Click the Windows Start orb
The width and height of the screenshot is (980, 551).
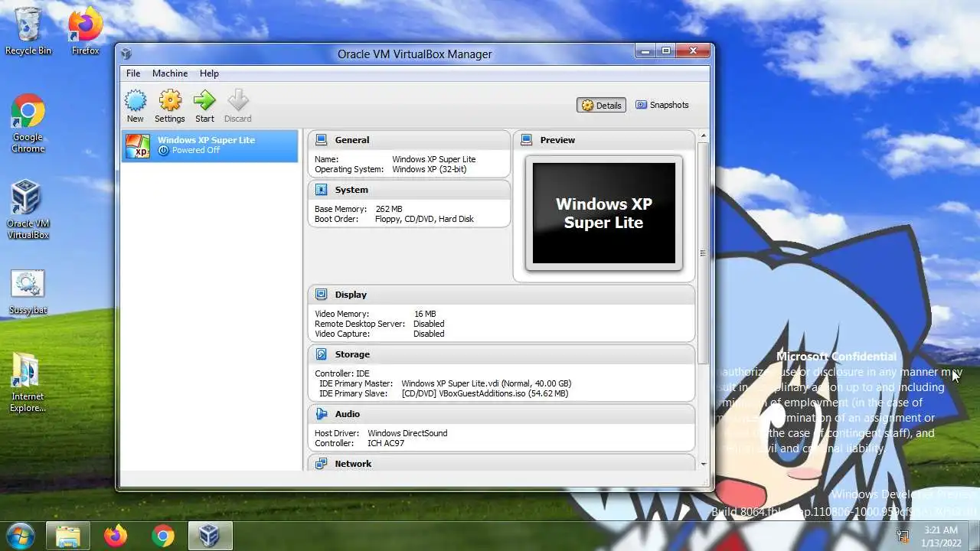click(20, 535)
